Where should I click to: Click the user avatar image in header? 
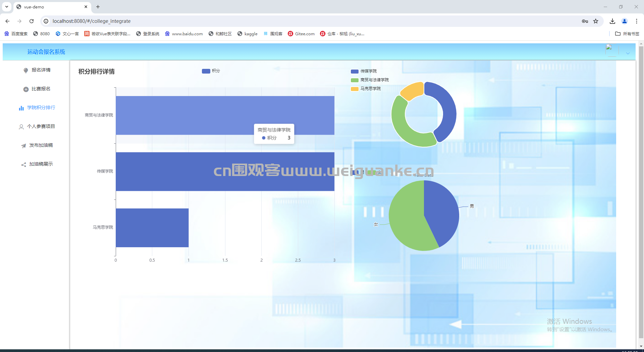coord(612,50)
